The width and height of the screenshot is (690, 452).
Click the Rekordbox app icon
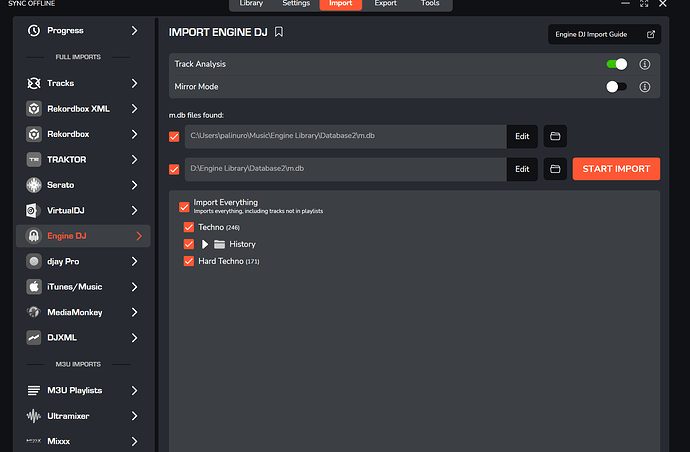pyautogui.click(x=34, y=134)
